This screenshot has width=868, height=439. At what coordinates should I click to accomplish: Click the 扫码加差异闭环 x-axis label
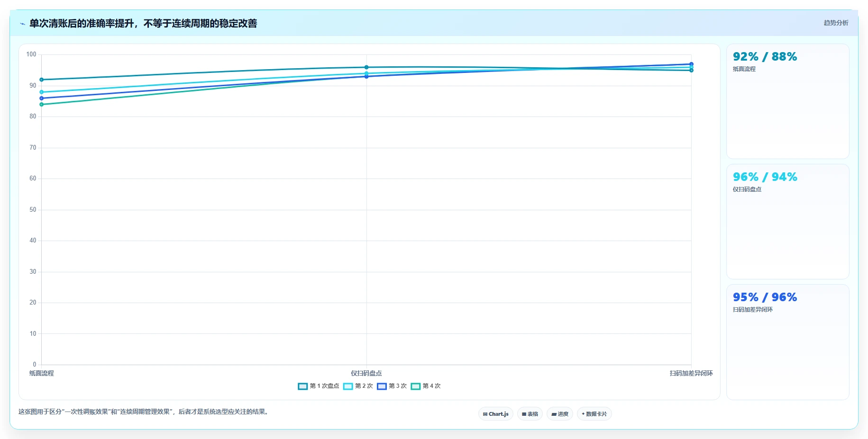tap(691, 373)
